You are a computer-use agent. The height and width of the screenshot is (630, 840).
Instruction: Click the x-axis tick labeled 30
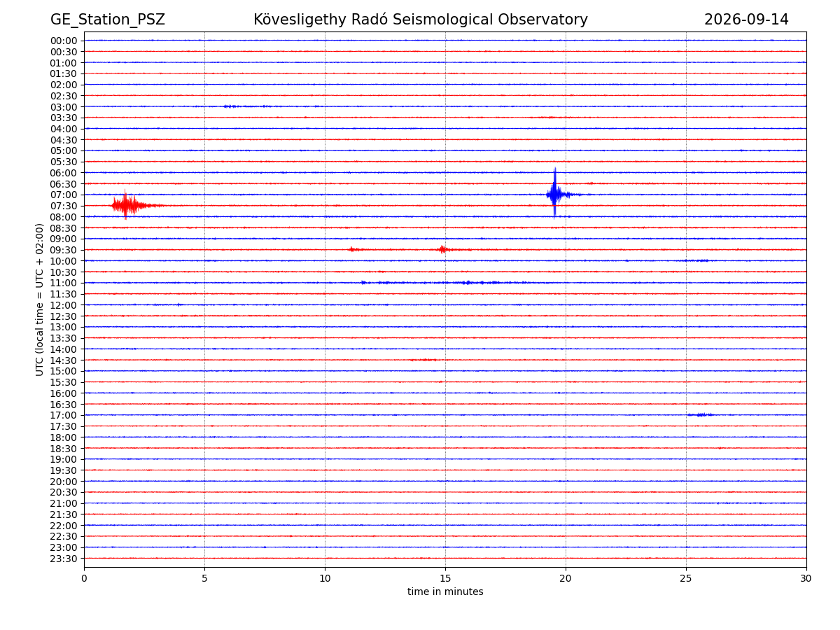click(806, 578)
